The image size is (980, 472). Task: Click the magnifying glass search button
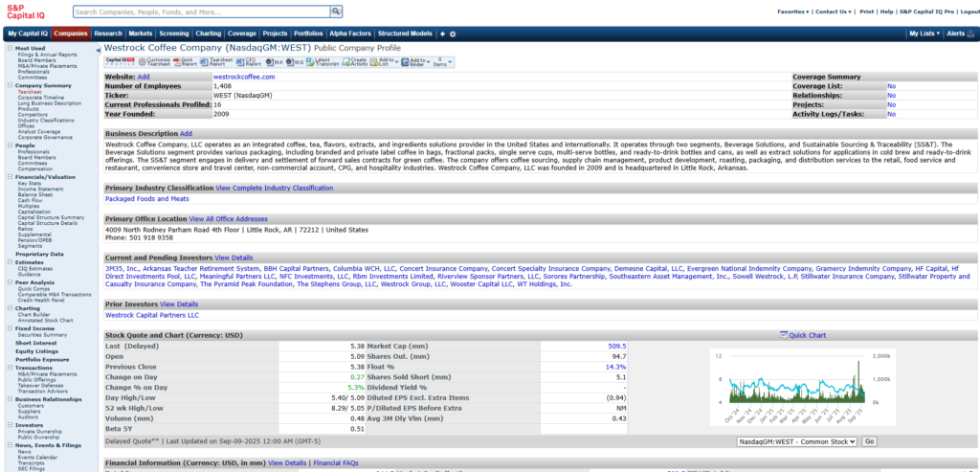pos(336,11)
